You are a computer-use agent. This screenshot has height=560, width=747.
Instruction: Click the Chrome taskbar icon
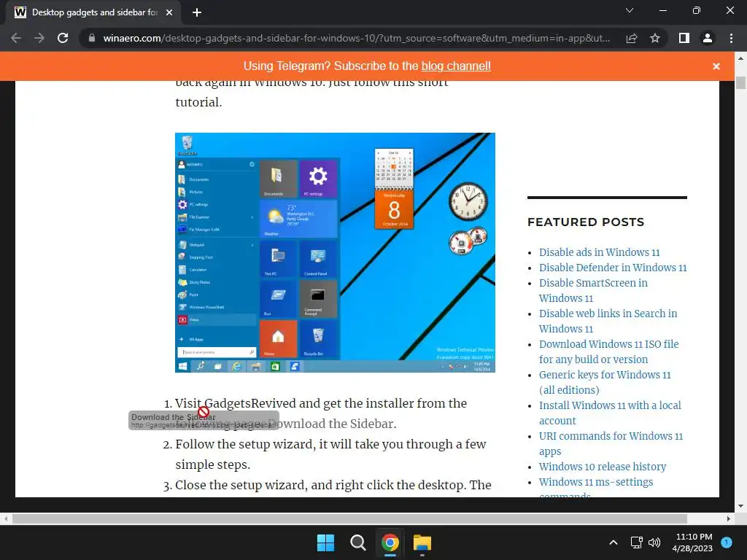pyautogui.click(x=390, y=542)
